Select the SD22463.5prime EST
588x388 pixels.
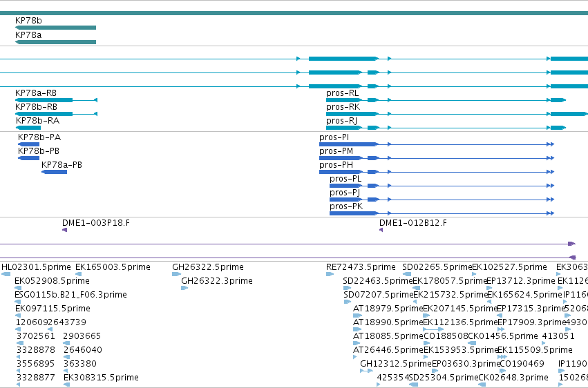(347, 288)
